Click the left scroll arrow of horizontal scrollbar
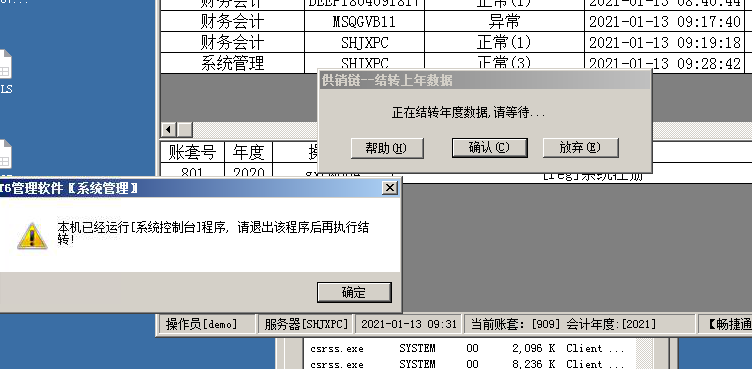752x369 pixels. (x=168, y=130)
